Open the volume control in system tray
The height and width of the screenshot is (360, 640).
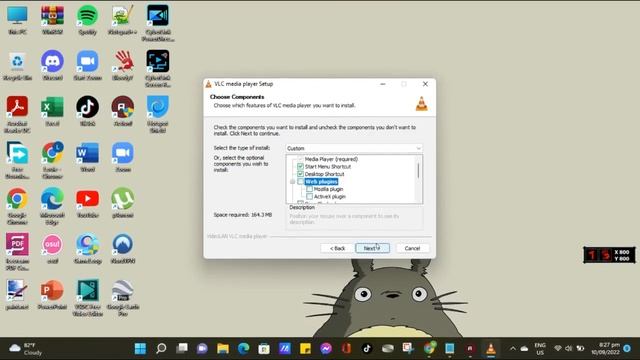point(569,349)
